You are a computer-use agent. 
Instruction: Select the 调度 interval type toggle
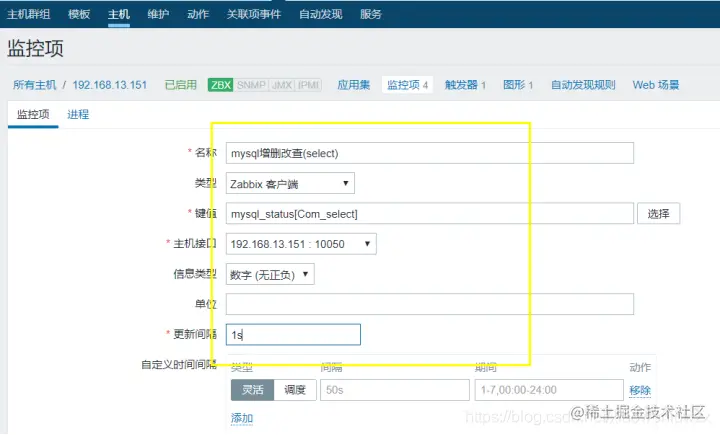click(295, 390)
